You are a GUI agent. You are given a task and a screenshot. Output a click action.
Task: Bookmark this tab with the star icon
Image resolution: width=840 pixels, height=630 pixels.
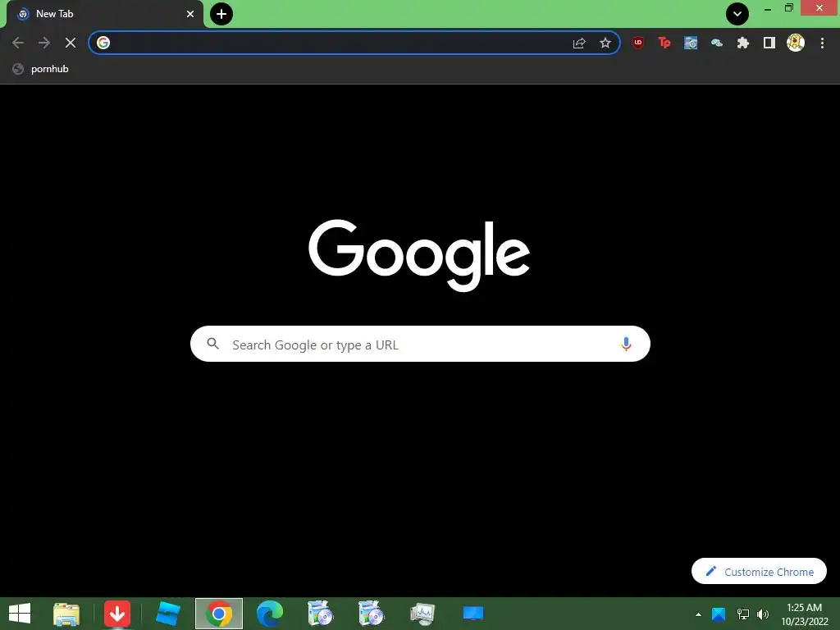(605, 43)
